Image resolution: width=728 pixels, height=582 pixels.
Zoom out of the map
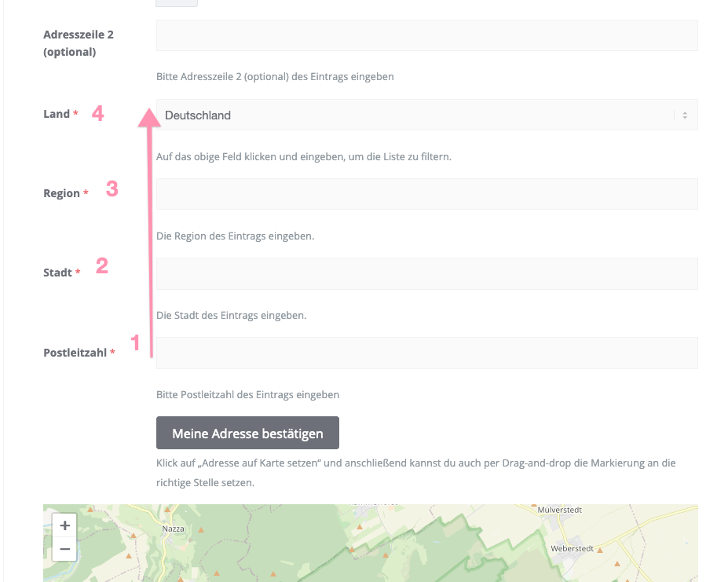pyautogui.click(x=64, y=549)
